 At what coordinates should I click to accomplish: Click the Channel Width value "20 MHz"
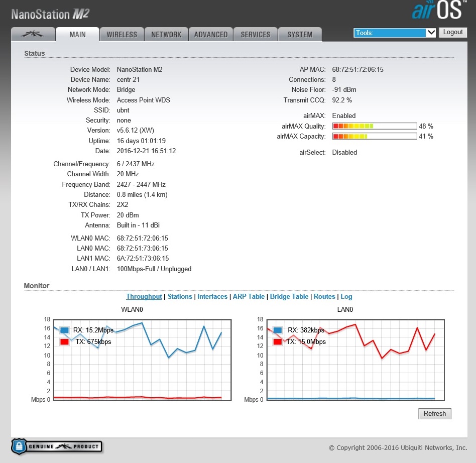(x=128, y=174)
